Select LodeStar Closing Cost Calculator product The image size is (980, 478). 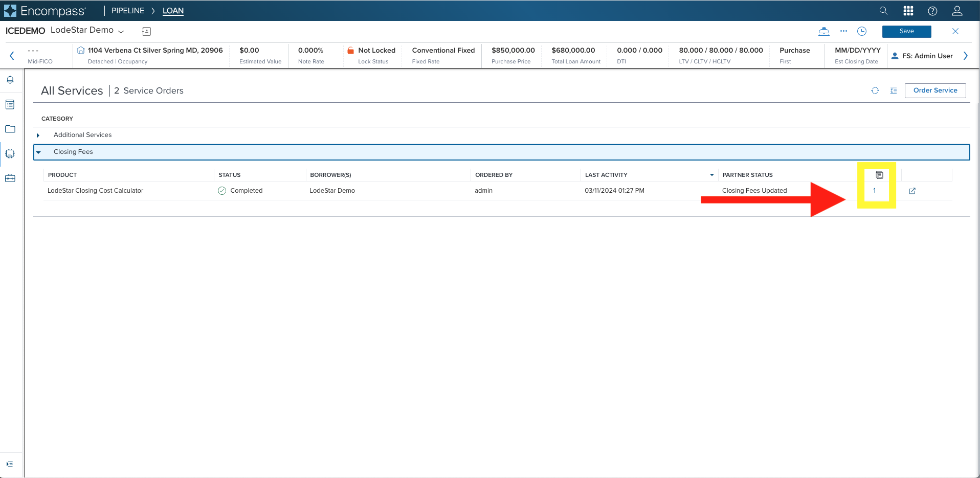(x=96, y=191)
